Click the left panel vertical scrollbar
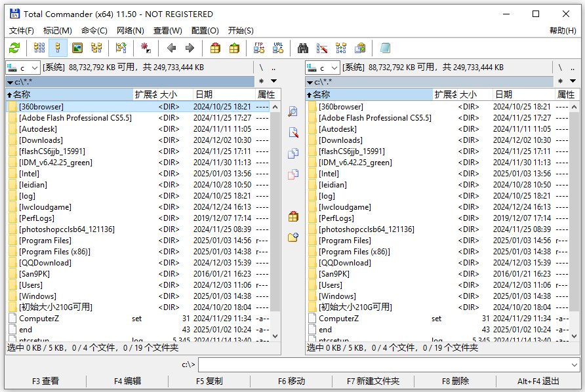This screenshot has height=392, width=585. coord(275,221)
